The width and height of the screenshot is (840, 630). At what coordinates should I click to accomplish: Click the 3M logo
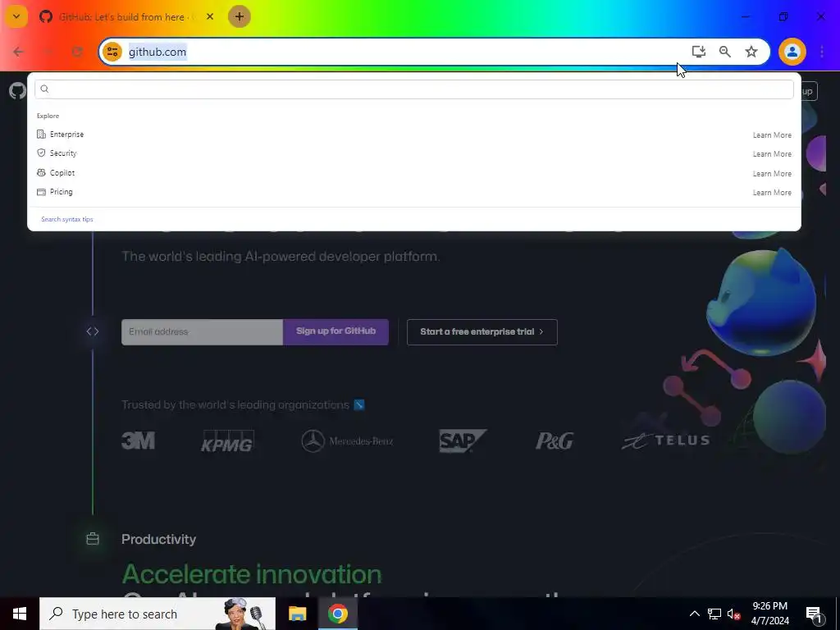138,441
